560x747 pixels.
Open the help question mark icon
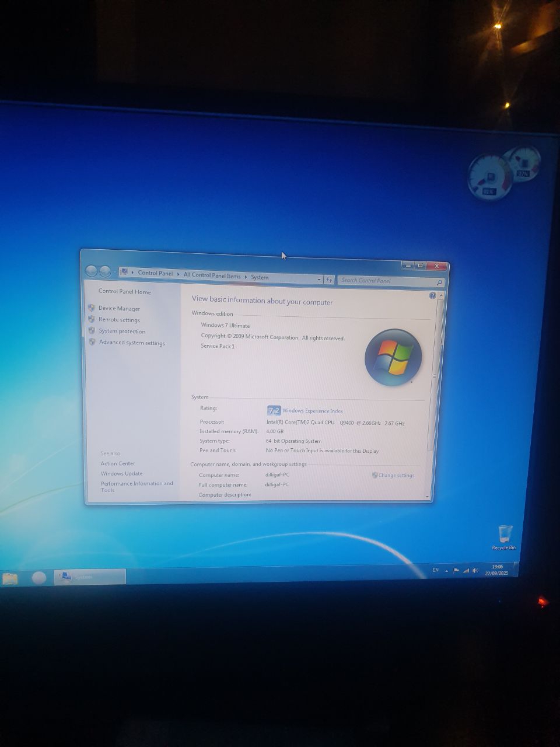coord(432,296)
